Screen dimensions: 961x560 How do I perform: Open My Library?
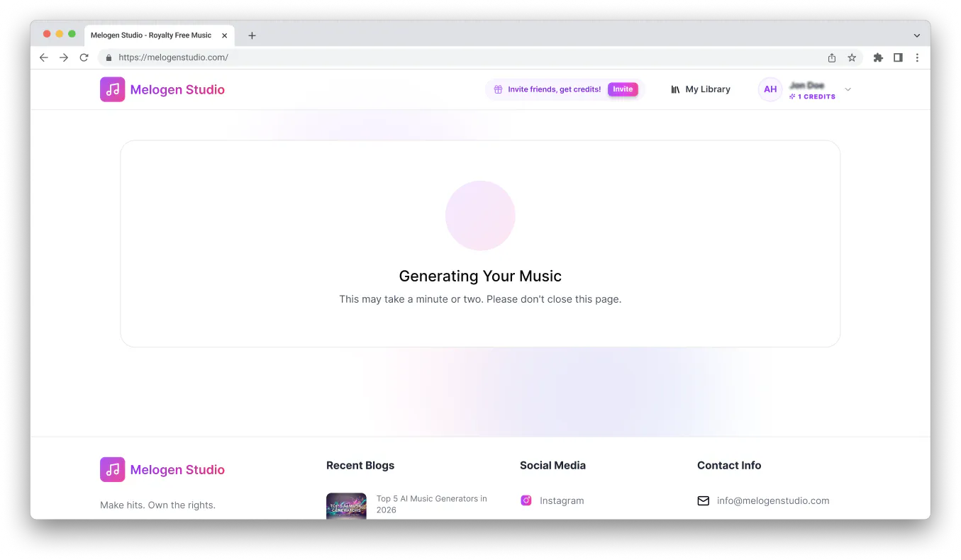tap(701, 89)
